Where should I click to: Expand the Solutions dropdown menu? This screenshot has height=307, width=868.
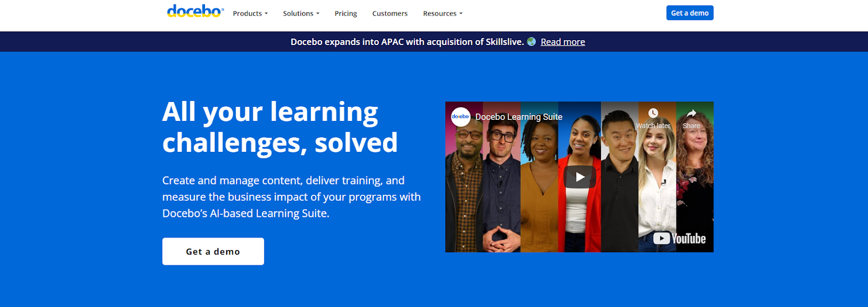click(x=301, y=14)
